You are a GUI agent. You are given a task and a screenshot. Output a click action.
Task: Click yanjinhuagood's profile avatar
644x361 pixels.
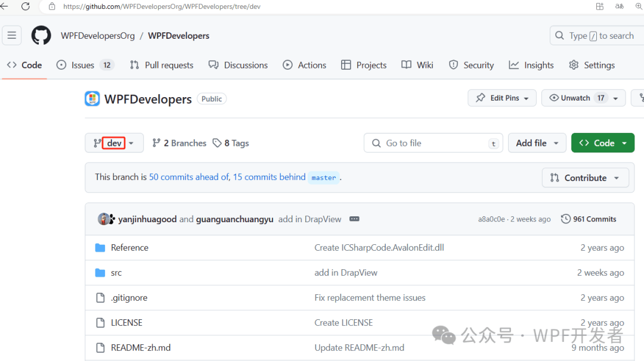point(103,218)
